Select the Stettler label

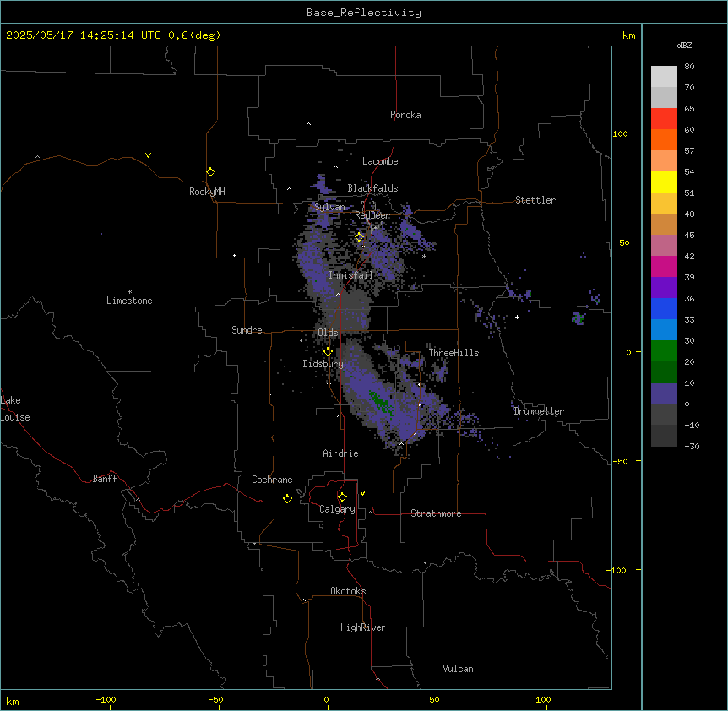point(535,200)
